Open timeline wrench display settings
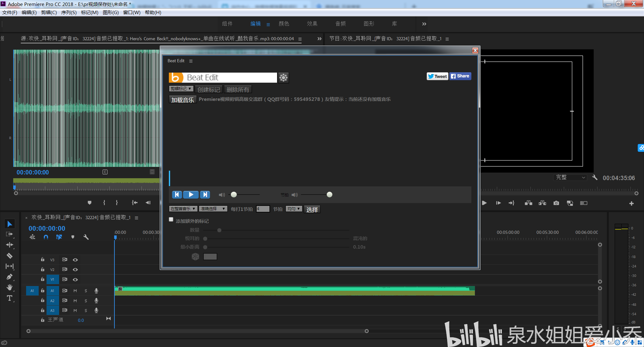The width and height of the screenshot is (644, 347). tap(86, 237)
